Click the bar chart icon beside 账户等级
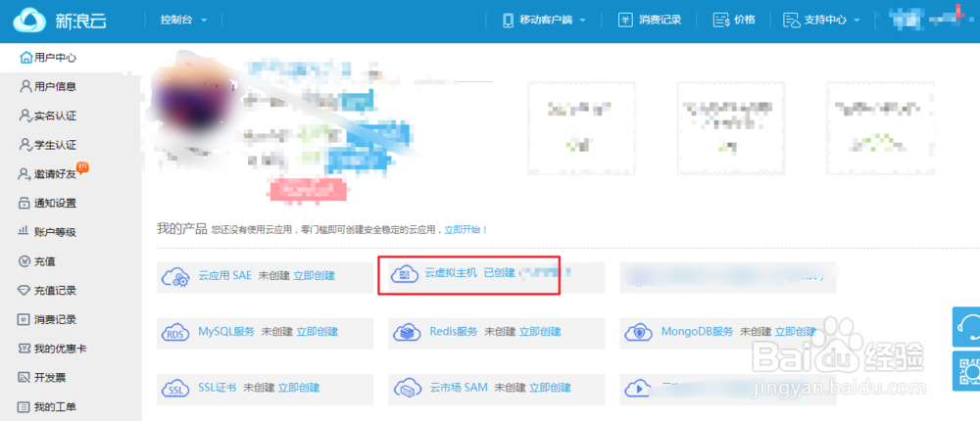The image size is (980, 421). (x=24, y=232)
